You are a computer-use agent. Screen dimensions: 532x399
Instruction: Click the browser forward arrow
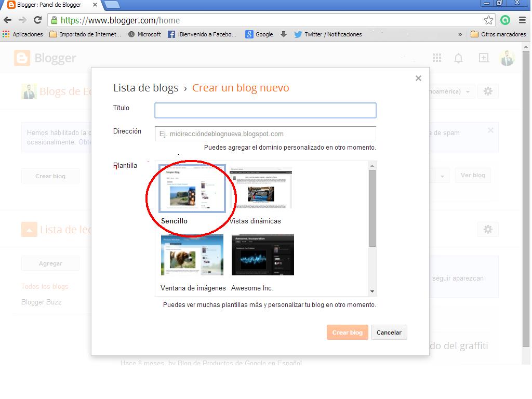pyautogui.click(x=22, y=20)
